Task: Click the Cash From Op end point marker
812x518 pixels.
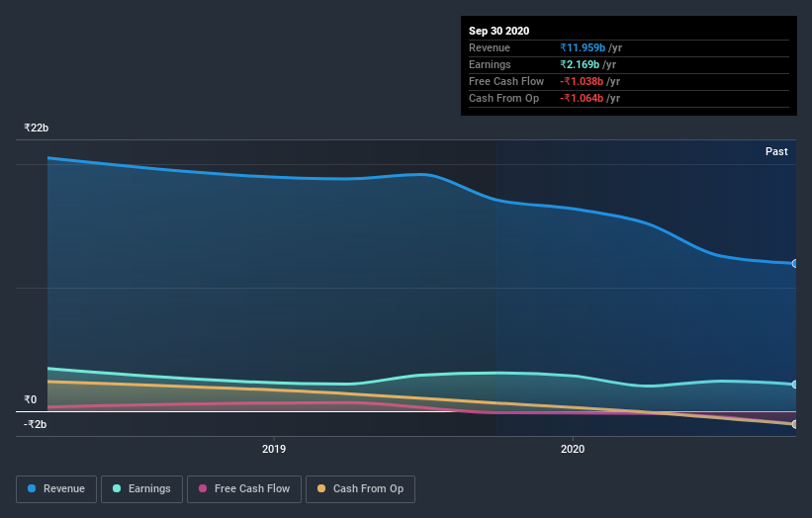Action: pos(794,424)
